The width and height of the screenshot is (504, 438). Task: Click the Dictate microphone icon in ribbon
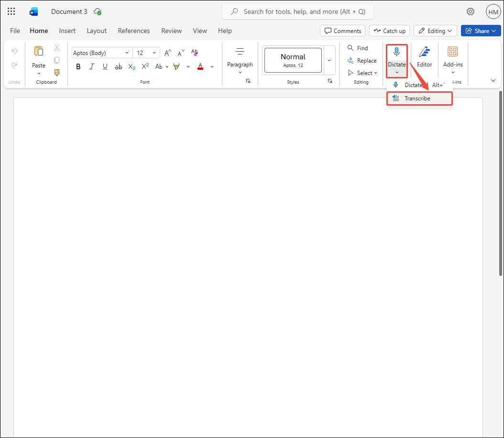click(x=396, y=52)
